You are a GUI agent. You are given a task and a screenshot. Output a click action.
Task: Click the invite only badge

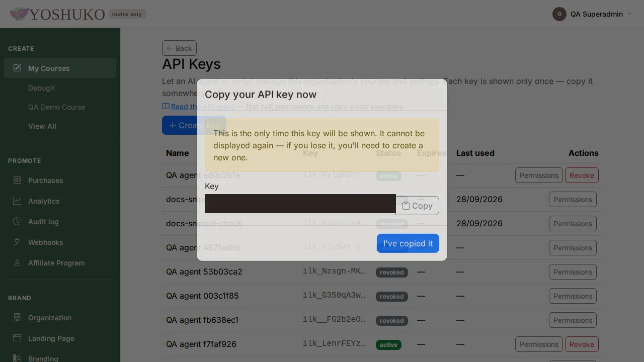(x=127, y=14)
